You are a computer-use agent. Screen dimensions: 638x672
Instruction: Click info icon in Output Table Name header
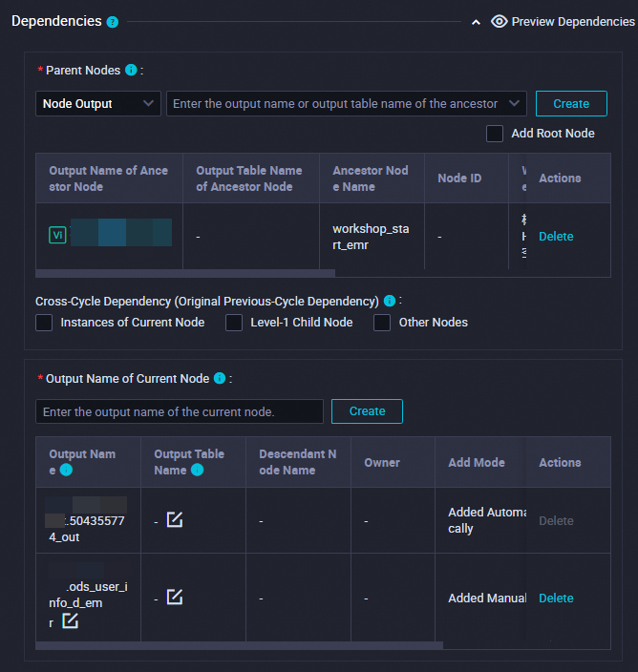(x=197, y=471)
